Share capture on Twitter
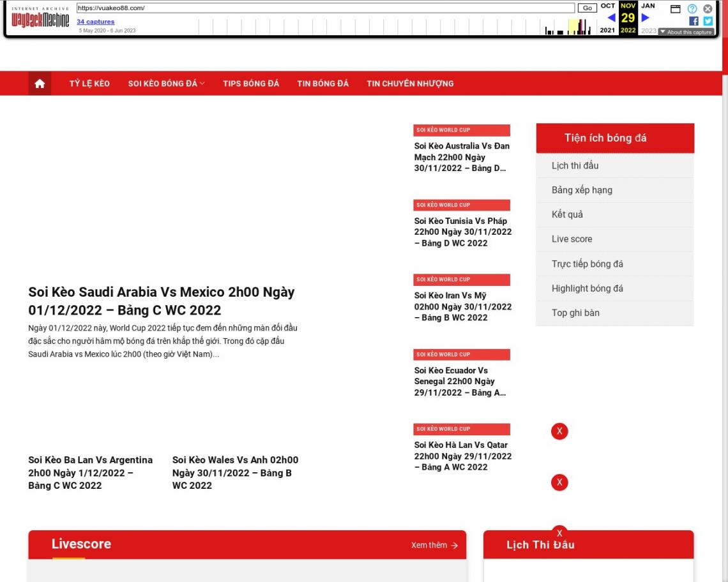This screenshot has height=582, width=728. (x=708, y=21)
